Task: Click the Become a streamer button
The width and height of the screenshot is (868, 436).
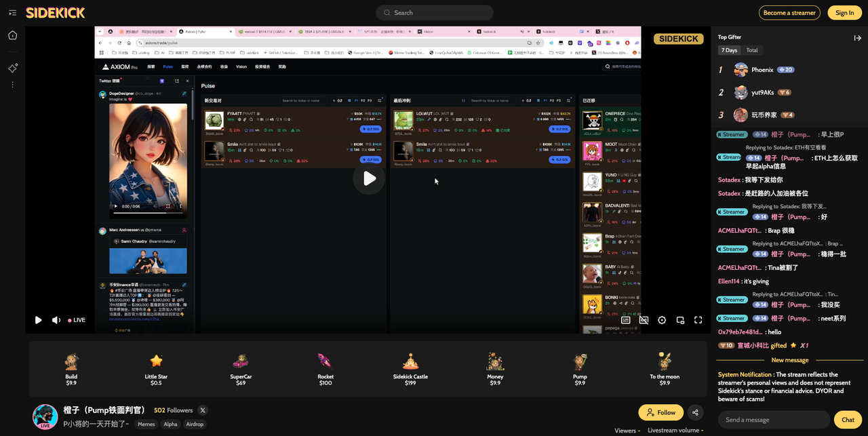Action: coord(789,13)
